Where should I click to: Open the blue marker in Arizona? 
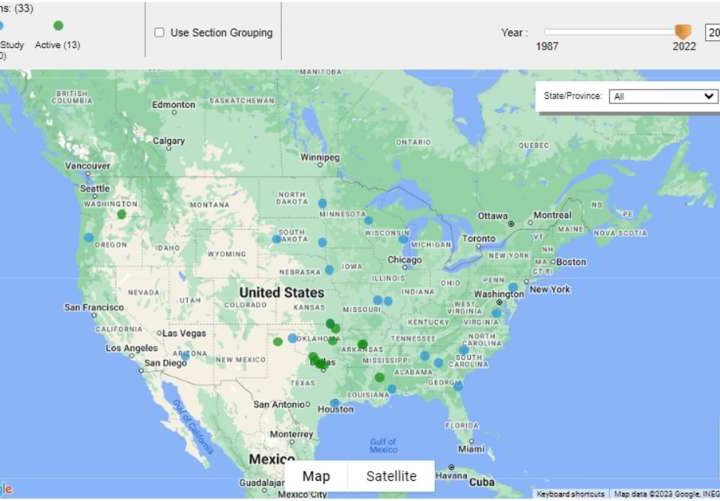point(185,355)
